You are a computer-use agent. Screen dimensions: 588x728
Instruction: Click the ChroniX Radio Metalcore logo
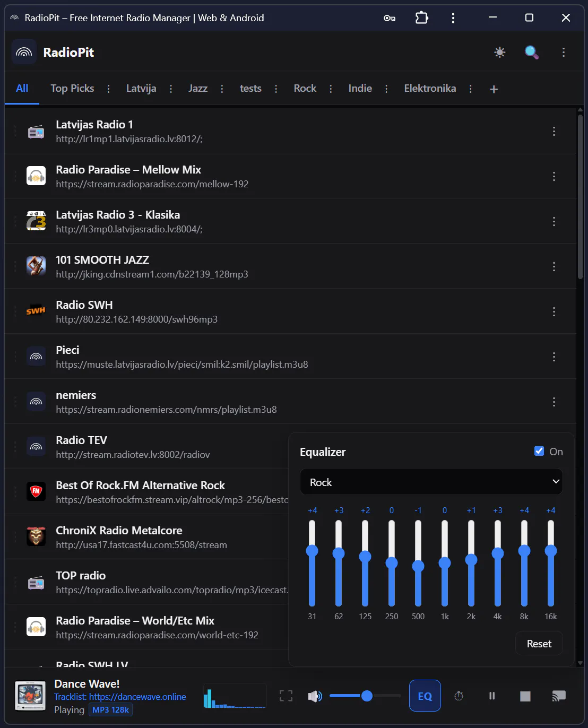(36, 536)
